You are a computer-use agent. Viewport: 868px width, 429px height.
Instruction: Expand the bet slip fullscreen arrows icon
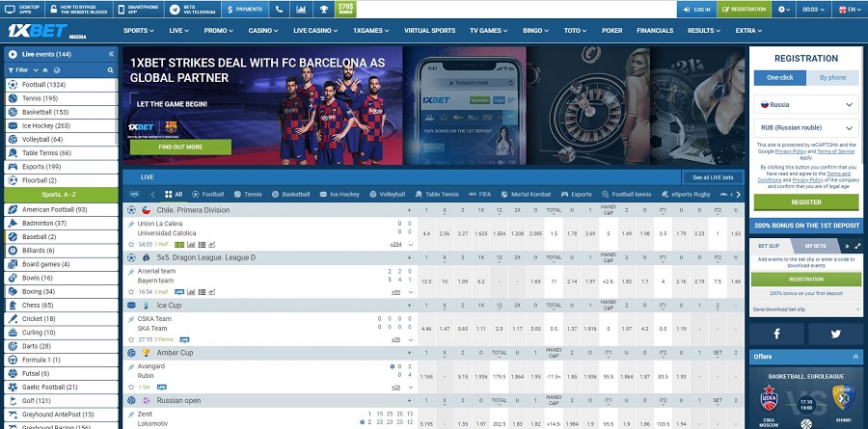click(x=857, y=246)
